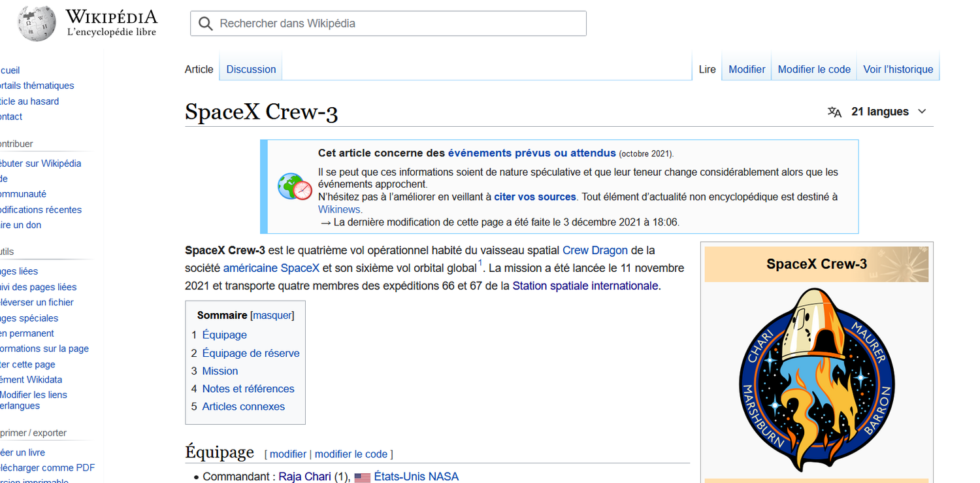Click the Wikipedia globe logo

pyautogui.click(x=37, y=24)
